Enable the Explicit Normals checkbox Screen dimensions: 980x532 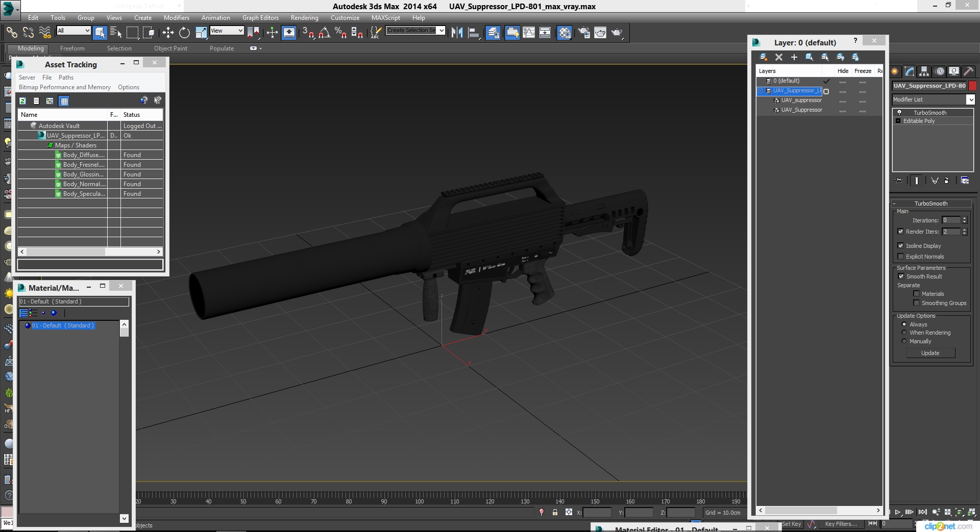(x=900, y=257)
